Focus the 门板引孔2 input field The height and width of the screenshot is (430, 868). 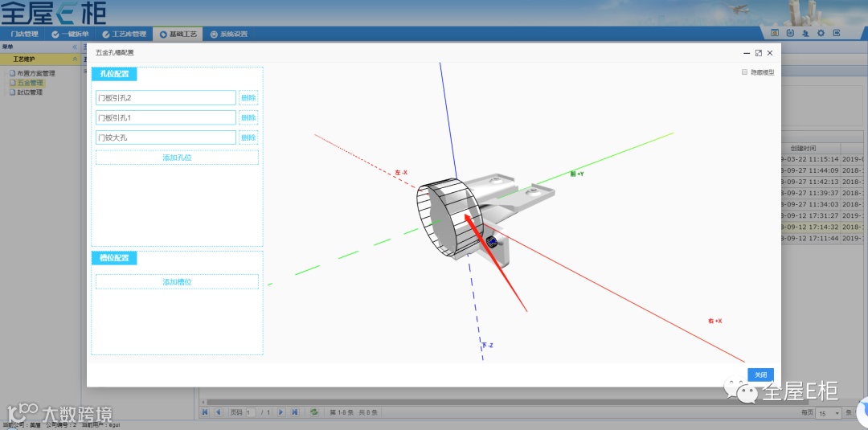pos(166,98)
